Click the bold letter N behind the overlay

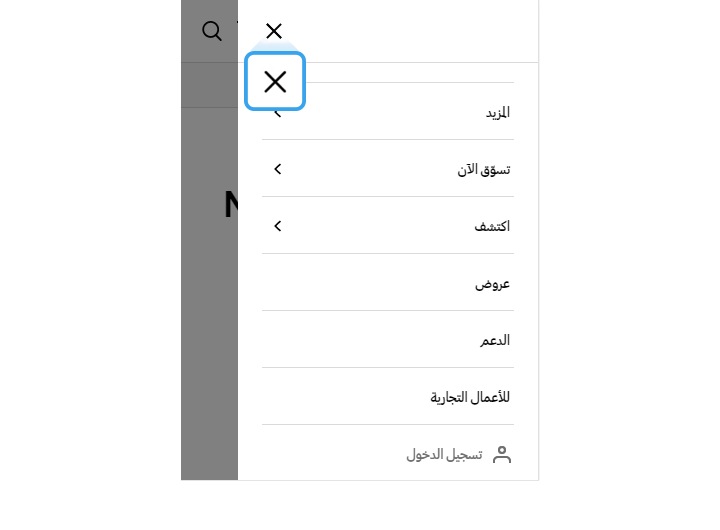coord(231,204)
